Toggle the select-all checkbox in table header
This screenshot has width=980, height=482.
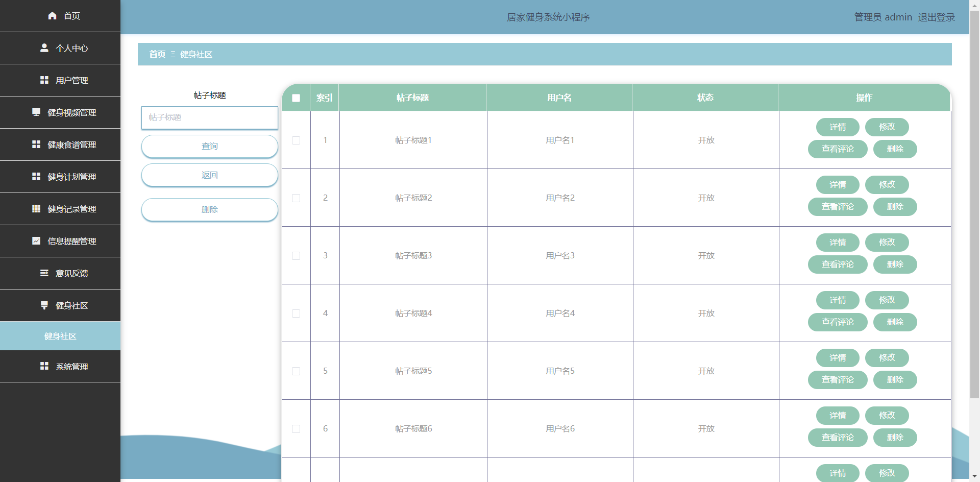[x=296, y=98]
